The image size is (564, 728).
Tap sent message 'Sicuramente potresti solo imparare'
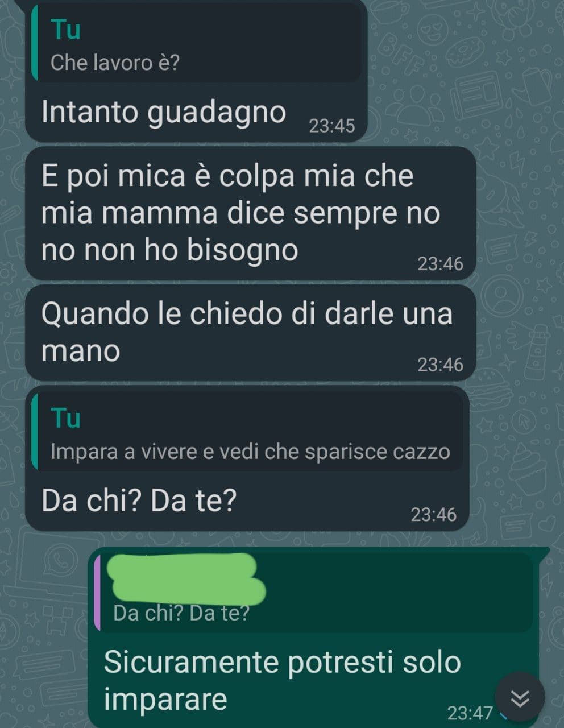point(282,680)
